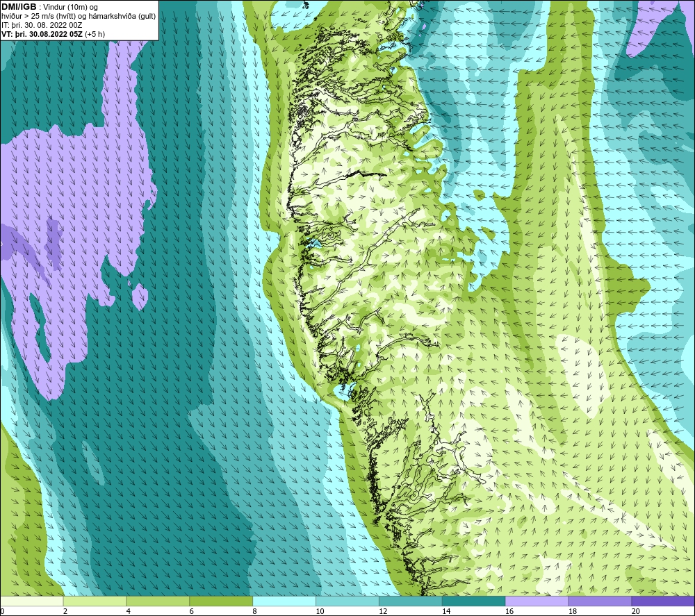This screenshot has width=695, height=616.
Task: Click the "IT: þri. 30. 08. 2022 00Z" line
Action: 42,25
